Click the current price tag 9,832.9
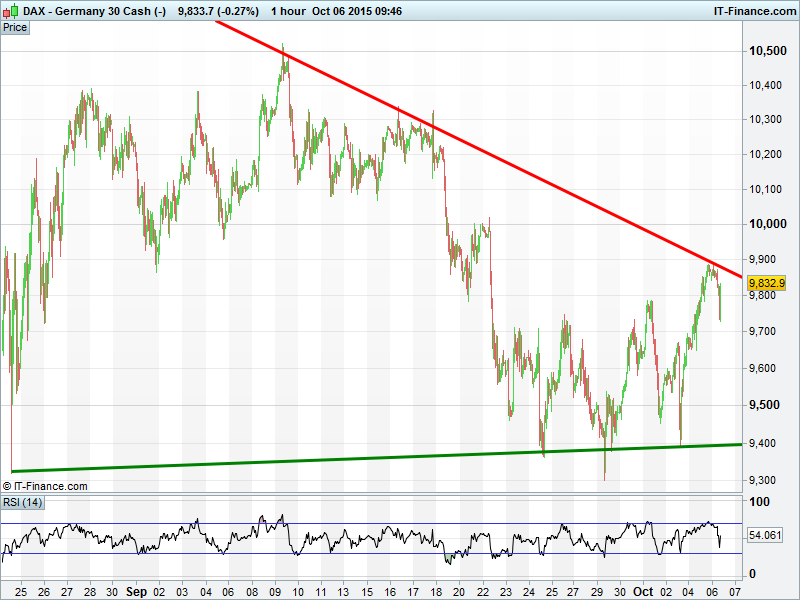The width and height of the screenshot is (800, 600). pos(766,283)
